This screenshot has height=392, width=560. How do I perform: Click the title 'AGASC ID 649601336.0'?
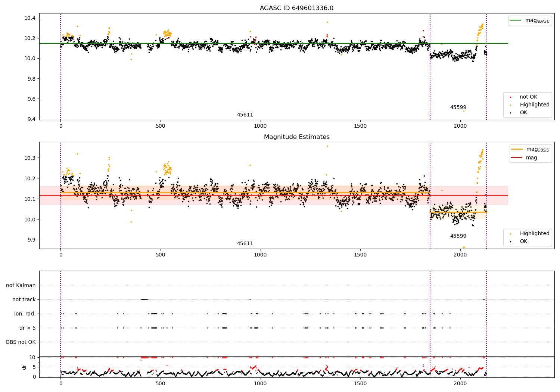click(x=297, y=8)
